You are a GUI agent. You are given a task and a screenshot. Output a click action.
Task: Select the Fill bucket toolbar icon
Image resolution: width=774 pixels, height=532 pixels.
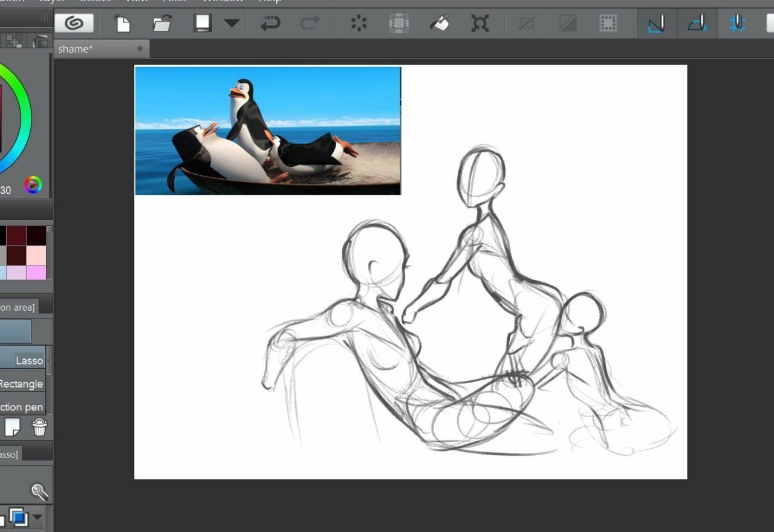click(440, 24)
